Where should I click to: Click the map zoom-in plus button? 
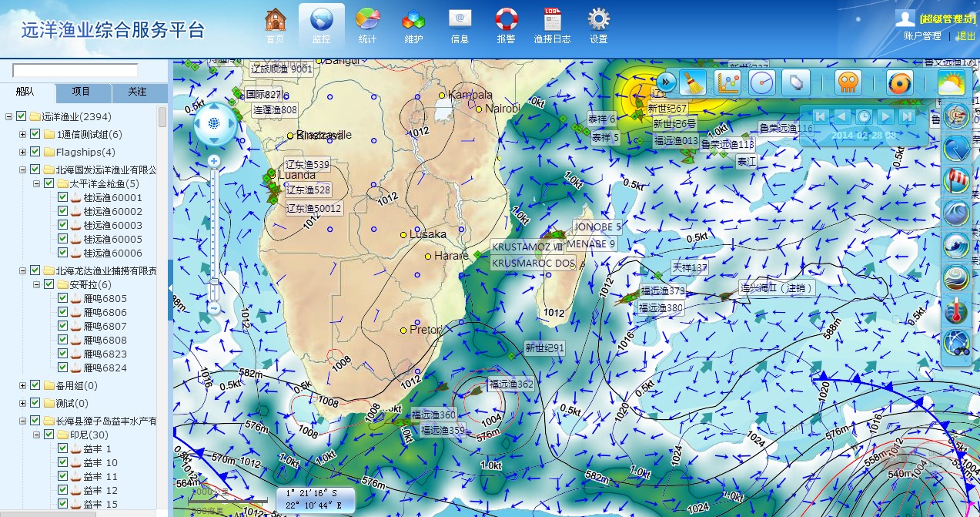[x=214, y=161]
